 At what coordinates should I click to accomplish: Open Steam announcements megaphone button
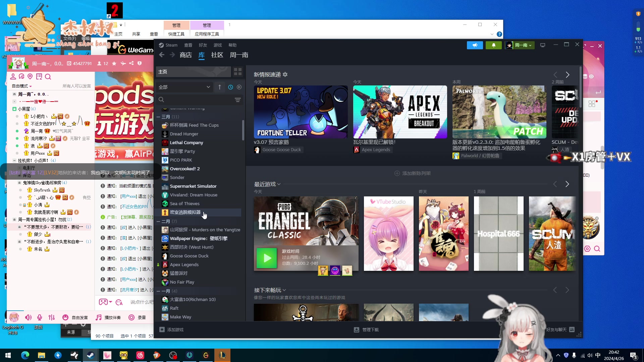pos(475,45)
